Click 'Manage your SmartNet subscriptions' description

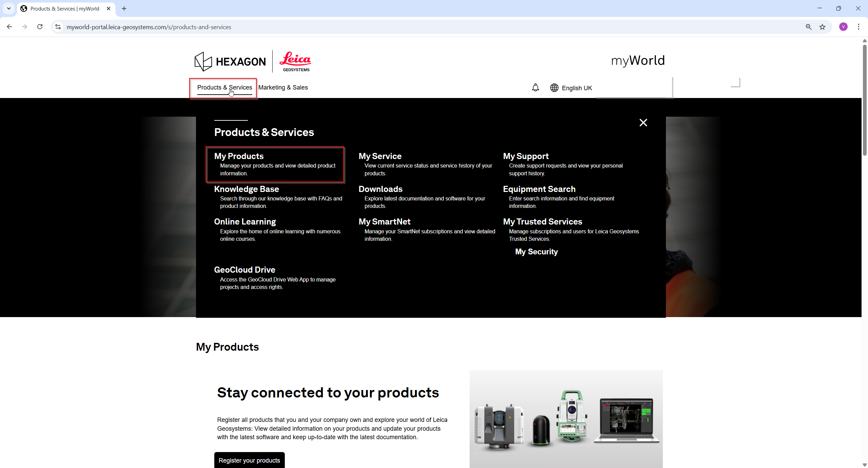coord(430,235)
